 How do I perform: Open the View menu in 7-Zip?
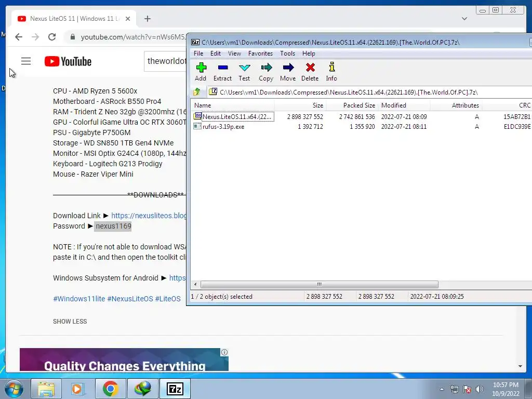tap(234, 54)
